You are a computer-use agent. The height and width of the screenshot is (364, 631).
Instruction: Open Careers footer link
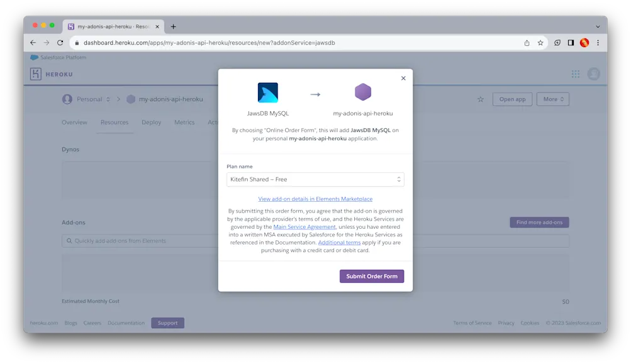click(x=92, y=323)
